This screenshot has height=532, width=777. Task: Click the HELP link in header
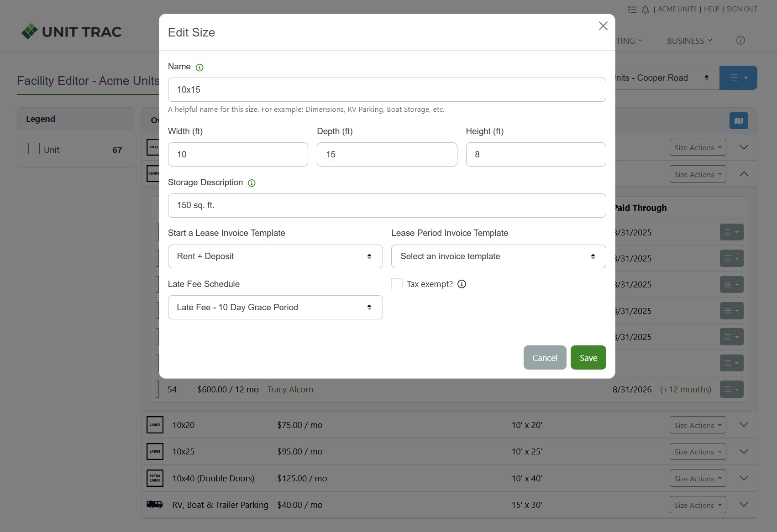point(711,9)
